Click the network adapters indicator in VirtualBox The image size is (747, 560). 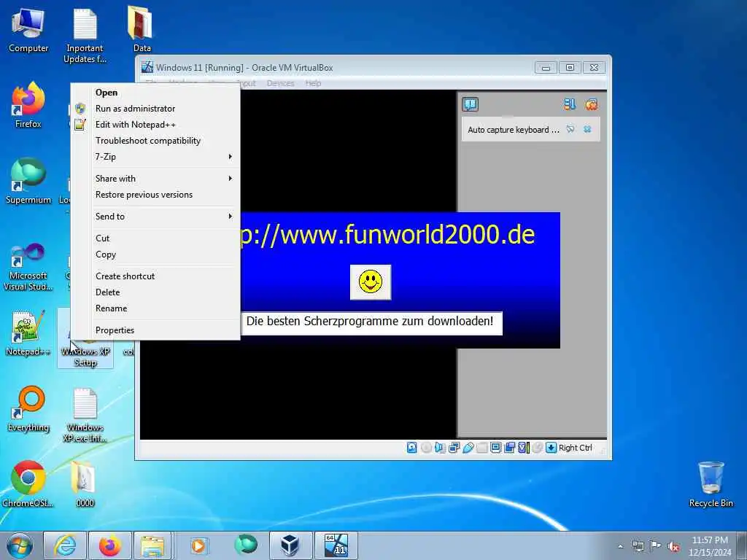(454, 448)
